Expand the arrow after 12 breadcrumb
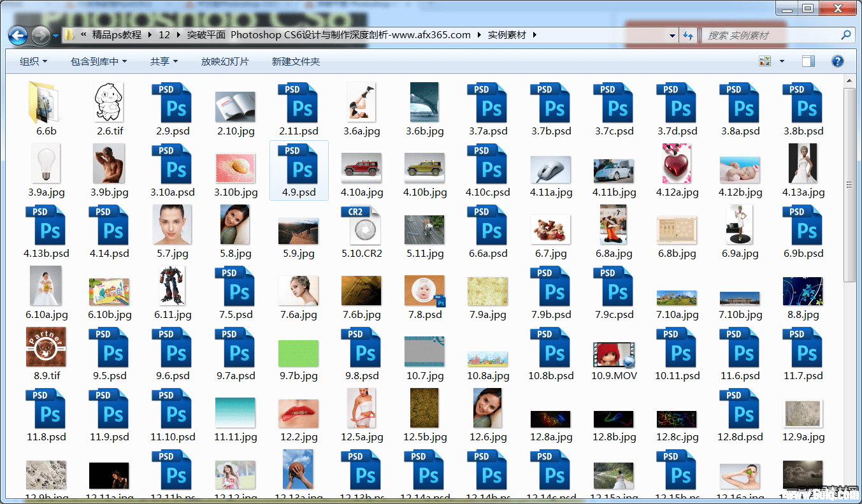This screenshot has height=504, width=862. (178, 35)
